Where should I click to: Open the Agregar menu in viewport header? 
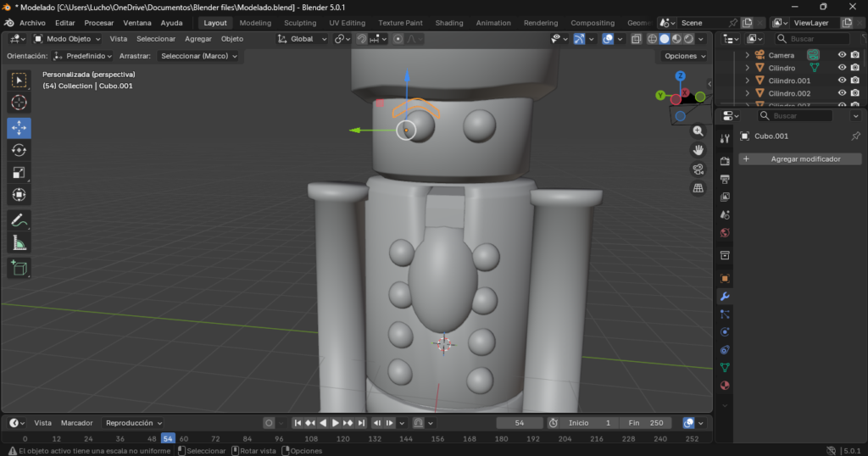(x=198, y=39)
